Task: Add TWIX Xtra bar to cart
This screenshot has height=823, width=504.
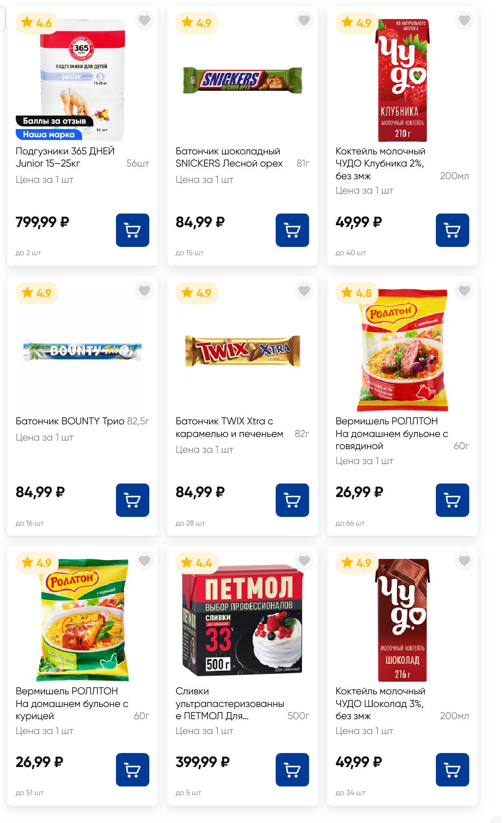Action: [292, 500]
